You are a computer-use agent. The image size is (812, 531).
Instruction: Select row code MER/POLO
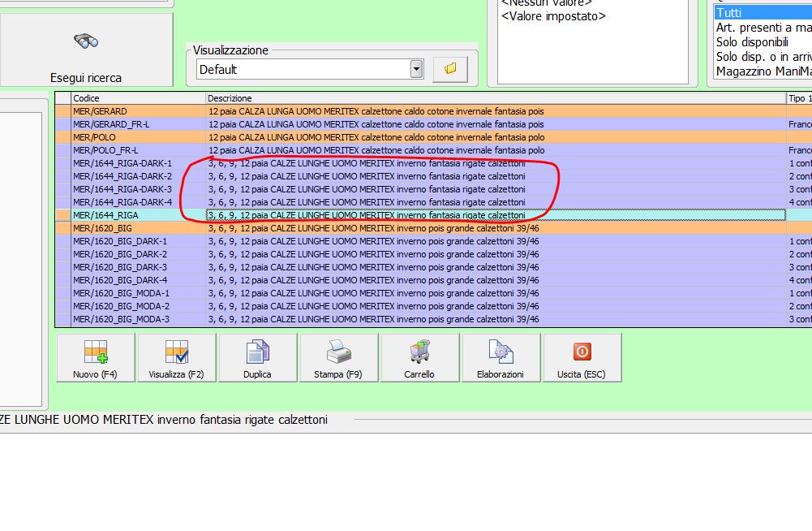[138, 137]
